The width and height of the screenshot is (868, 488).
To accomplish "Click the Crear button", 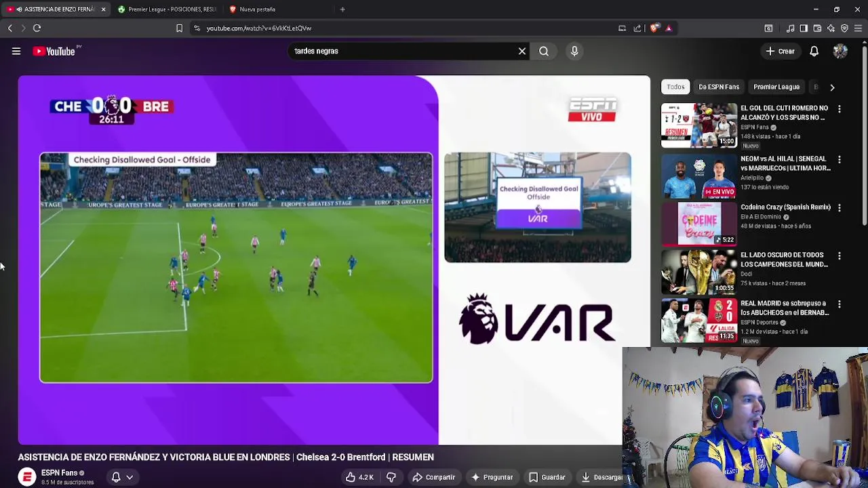I will pyautogui.click(x=780, y=51).
